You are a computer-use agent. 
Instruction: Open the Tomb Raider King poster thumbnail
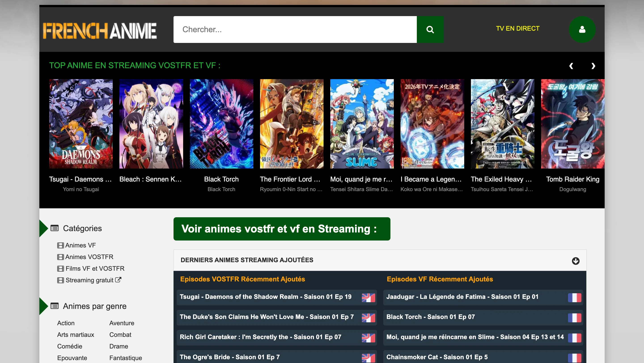tap(573, 124)
